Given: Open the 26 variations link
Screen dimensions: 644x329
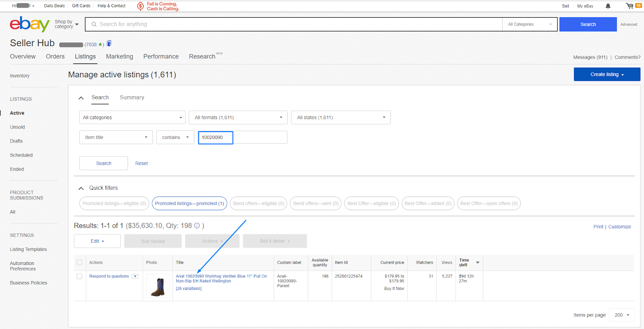Looking at the screenshot, I should pyautogui.click(x=189, y=289).
